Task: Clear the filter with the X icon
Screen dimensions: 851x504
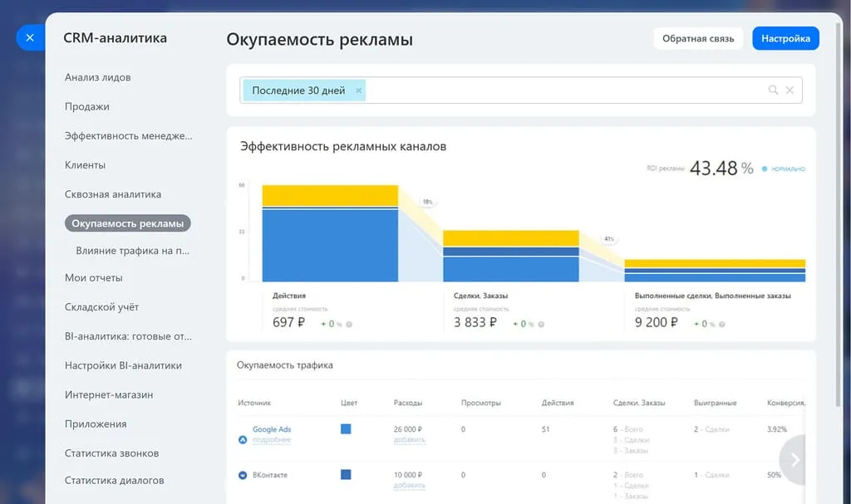Action: 791,89
